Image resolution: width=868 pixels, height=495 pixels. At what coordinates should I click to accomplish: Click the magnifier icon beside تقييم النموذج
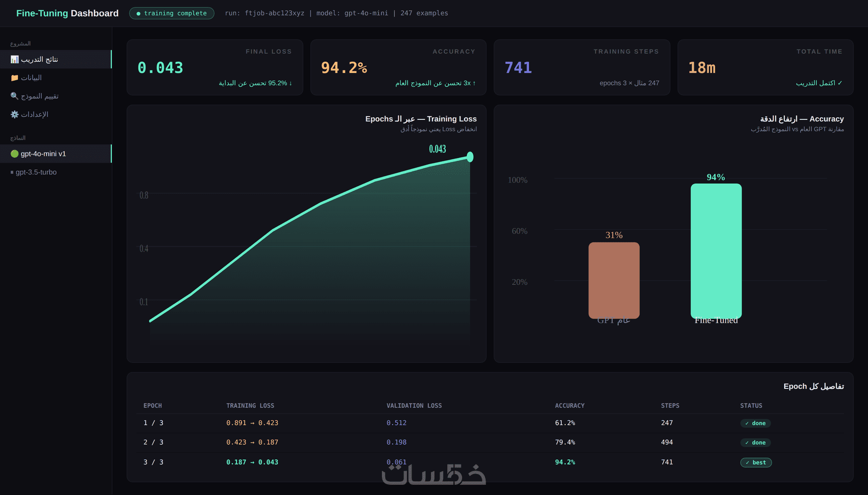click(14, 96)
